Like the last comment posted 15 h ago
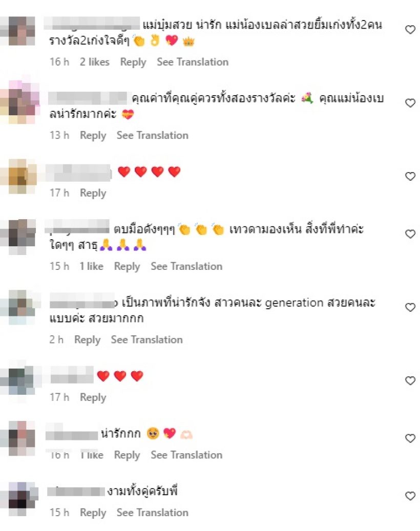This screenshot has height=531, width=420. (x=410, y=496)
